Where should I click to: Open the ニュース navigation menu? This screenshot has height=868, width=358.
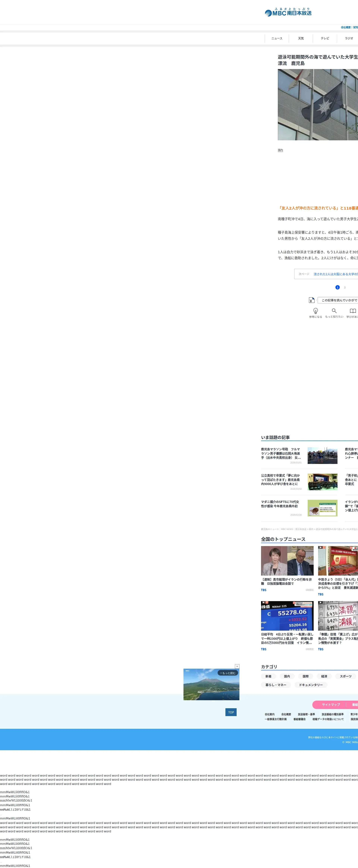(x=277, y=38)
